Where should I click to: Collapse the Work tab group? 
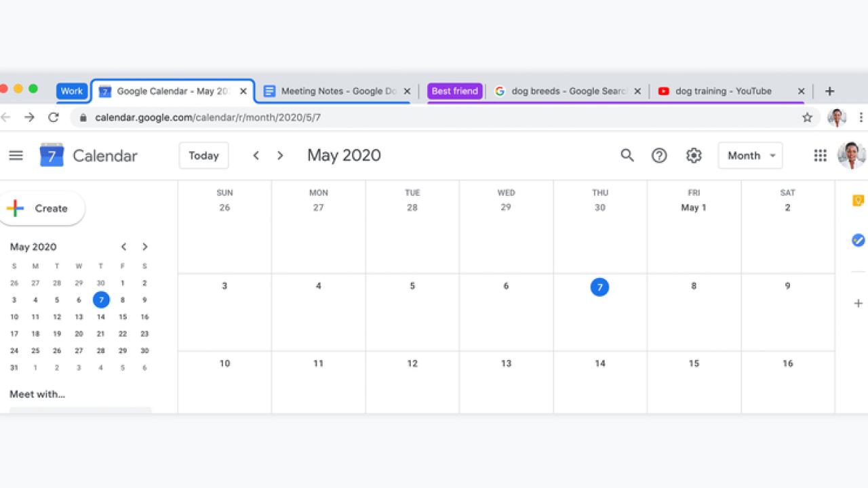pyautogui.click(x=72, y=91)
